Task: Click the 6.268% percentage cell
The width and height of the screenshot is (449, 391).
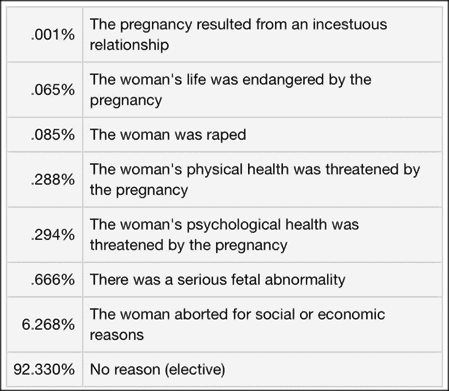Action: tap(45, 325)
